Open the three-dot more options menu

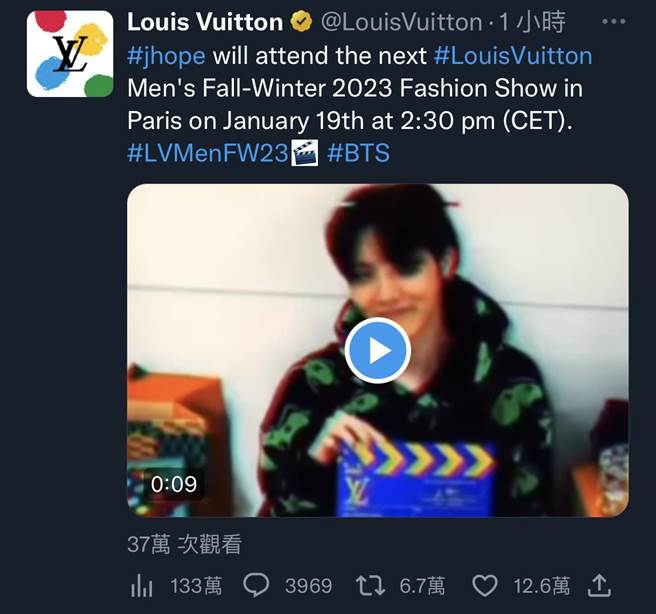tap(616, 21)
